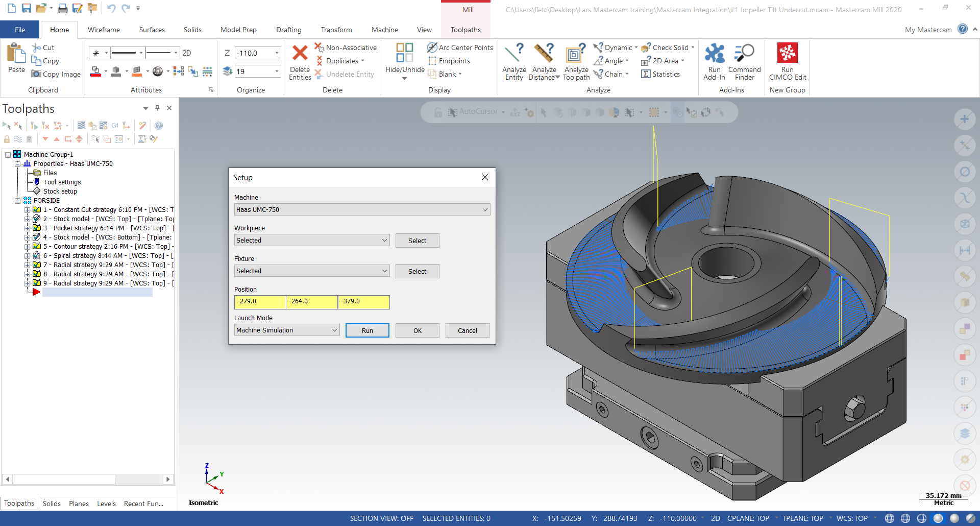Click the Toolpaths Manager help icon
980x526 pixels.
[159, 126]
